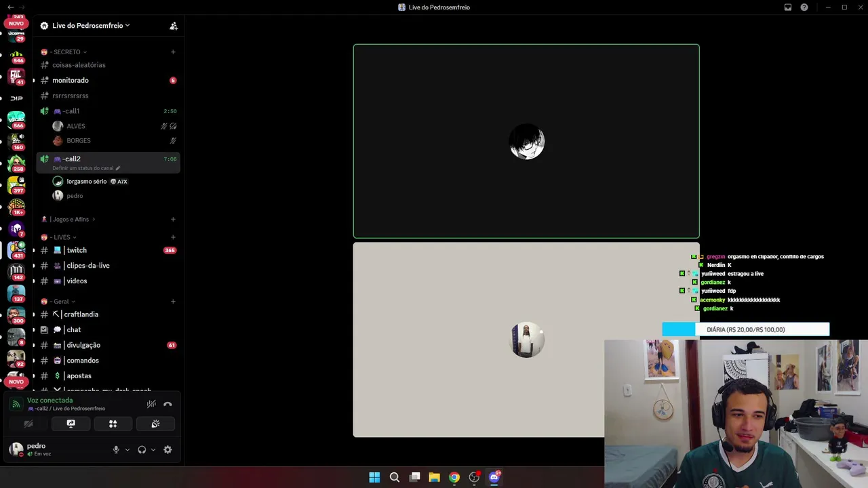The image size is (868, 488).
Task: Open server icon with 566 badge
Action: 16,120
